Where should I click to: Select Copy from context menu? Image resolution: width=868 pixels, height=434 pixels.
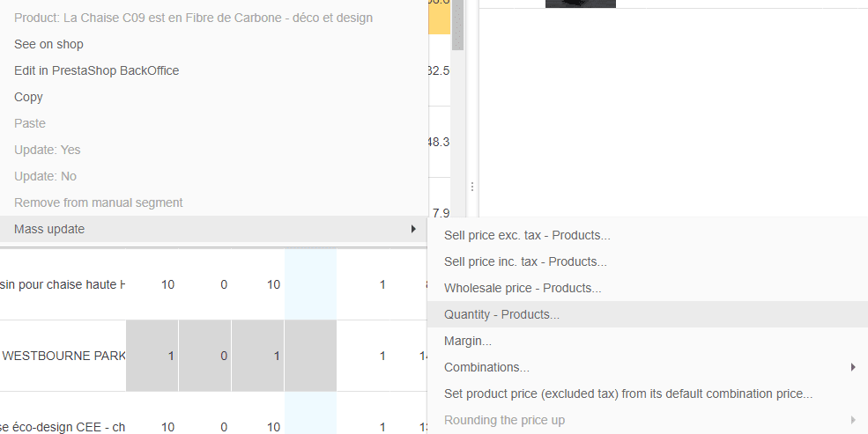[x=28, y=97]
